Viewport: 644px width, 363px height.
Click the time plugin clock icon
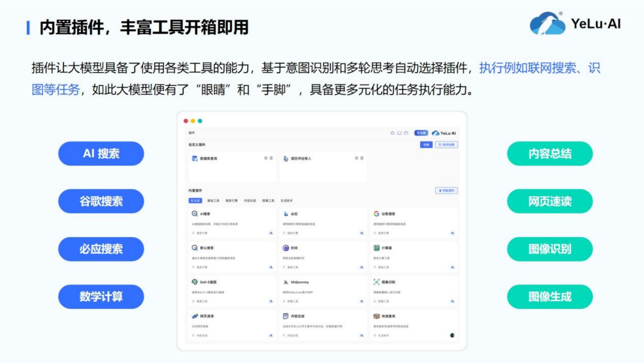(286, 248)
